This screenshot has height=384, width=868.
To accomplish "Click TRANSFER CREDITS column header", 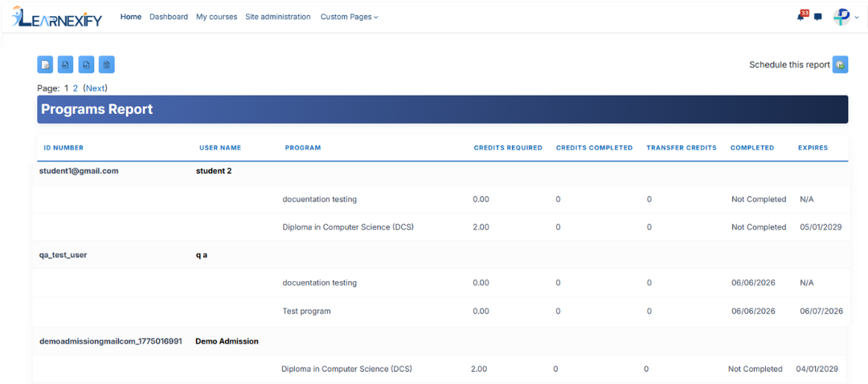I will [x=682, y=148].
